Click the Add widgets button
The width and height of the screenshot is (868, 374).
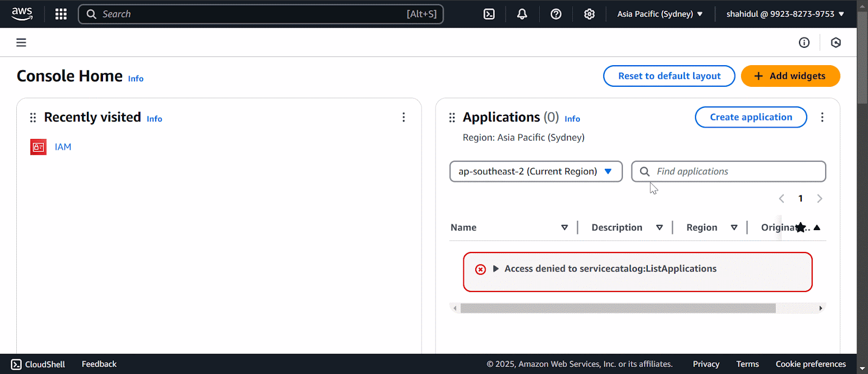pyautogui.click(x=790, y=76)
